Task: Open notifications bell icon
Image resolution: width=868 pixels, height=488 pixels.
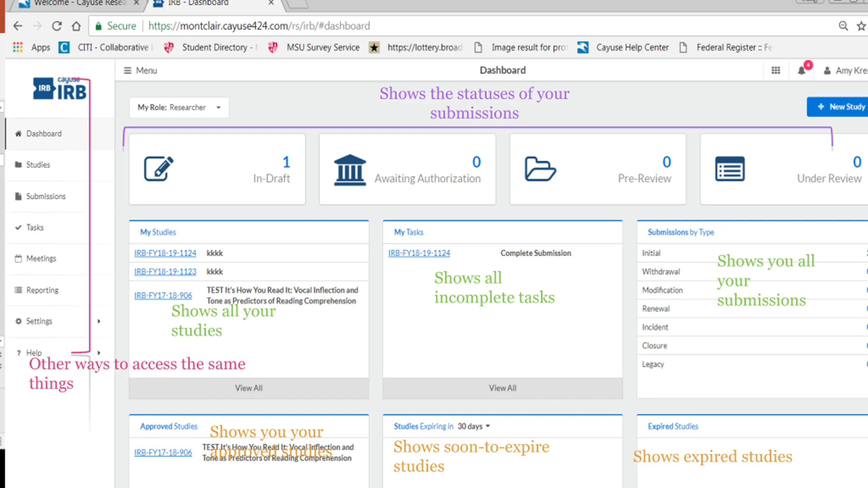Action: pyautogui.click(x=802, y=70)
